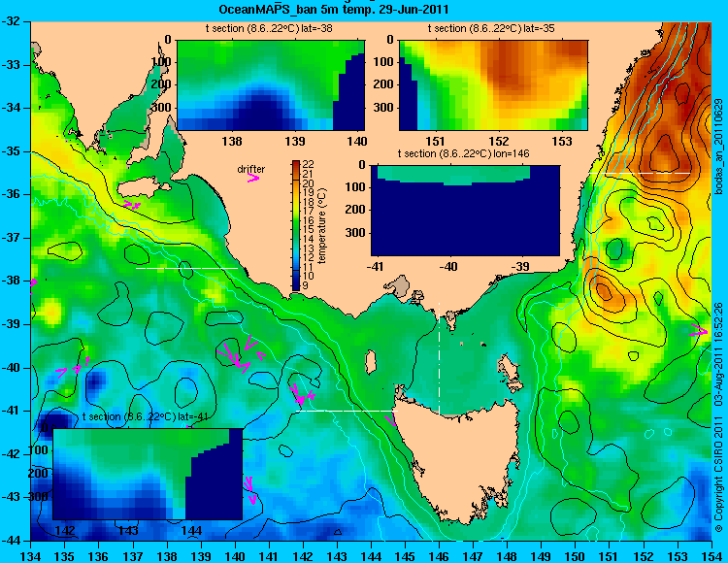Click latitude label -40 in lon=146 inset
This screenshot has width=728, height=563.
[x=447, y=267]
